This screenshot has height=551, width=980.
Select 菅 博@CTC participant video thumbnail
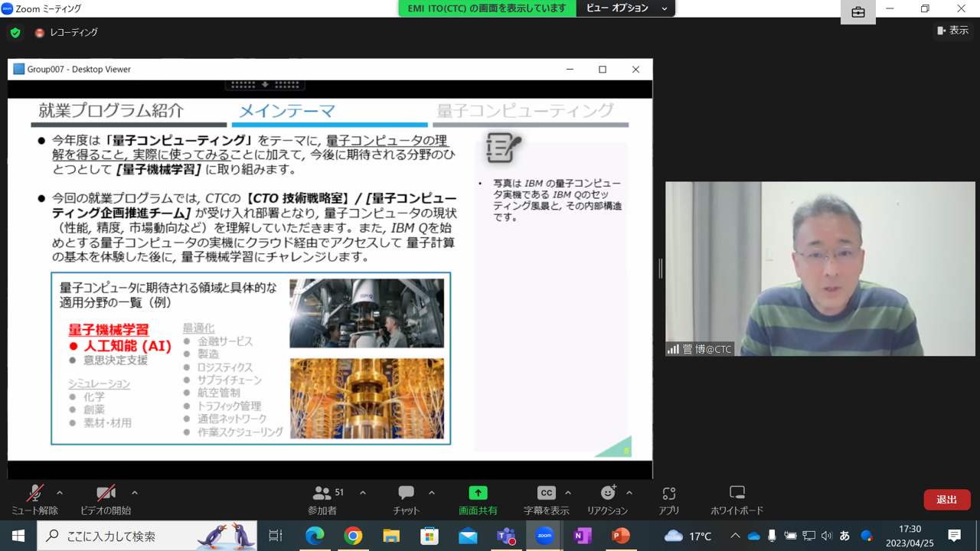click(820, 269)
